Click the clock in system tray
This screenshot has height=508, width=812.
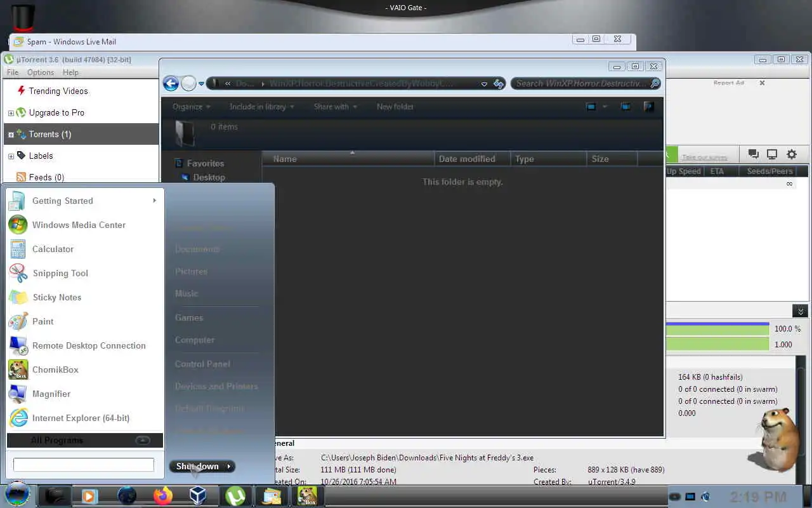758,497
